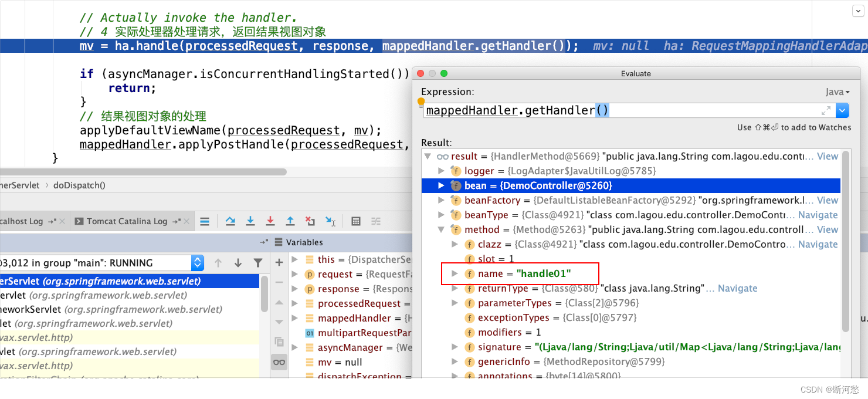Toggle expanded editing of the expression field
Viewport: 868px width, 399px height.
pyautogui.click(x=826, y=110)
